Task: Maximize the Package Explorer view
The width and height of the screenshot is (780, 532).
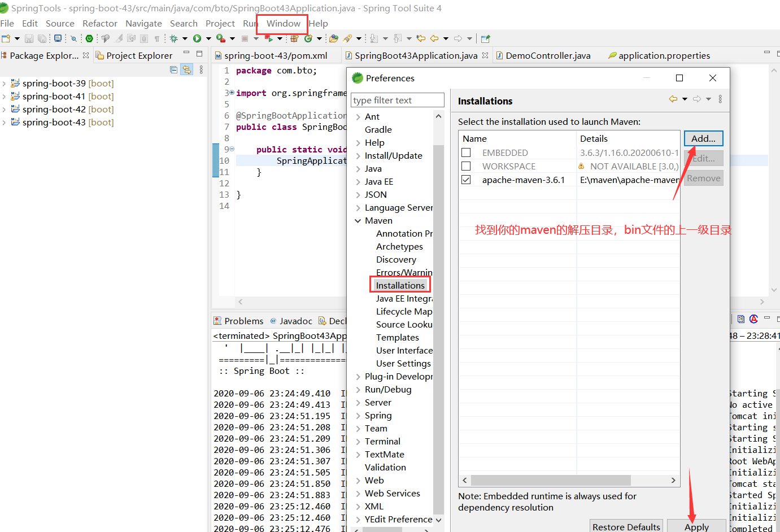Action: tap(199, 54)
